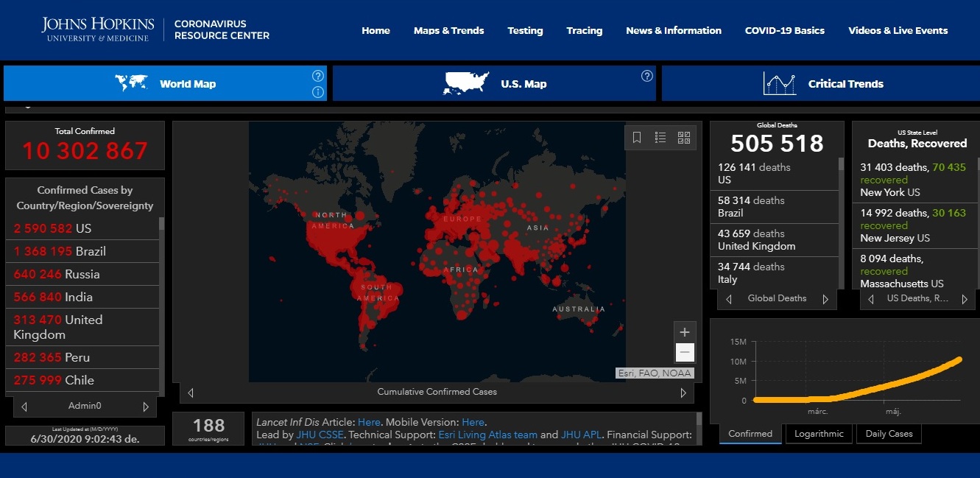Click New Jersey US deaths entry

(x=914, y=225)
